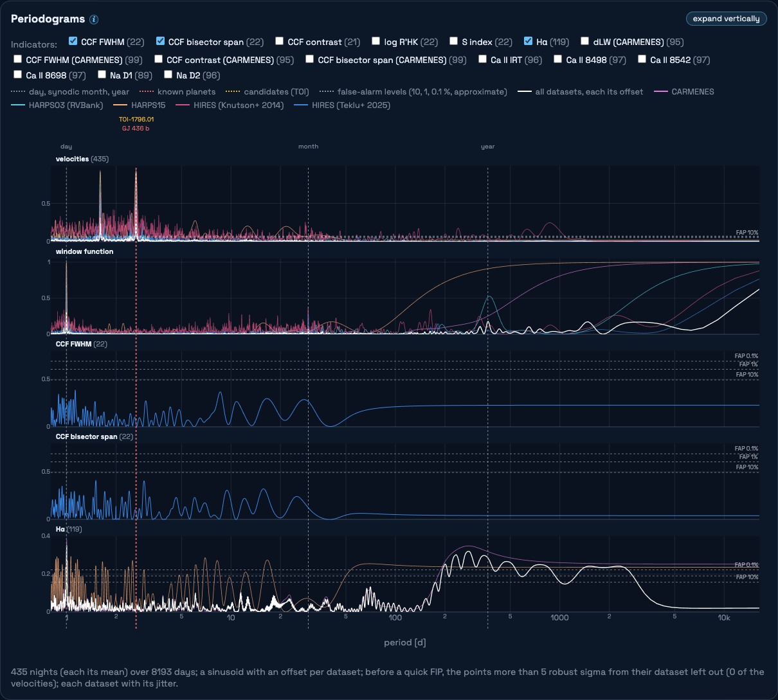This screenshot has height=700, width=778.
Task: Toggle HIRES (Teklu+ 2025) legend entry
Action: 342,105
